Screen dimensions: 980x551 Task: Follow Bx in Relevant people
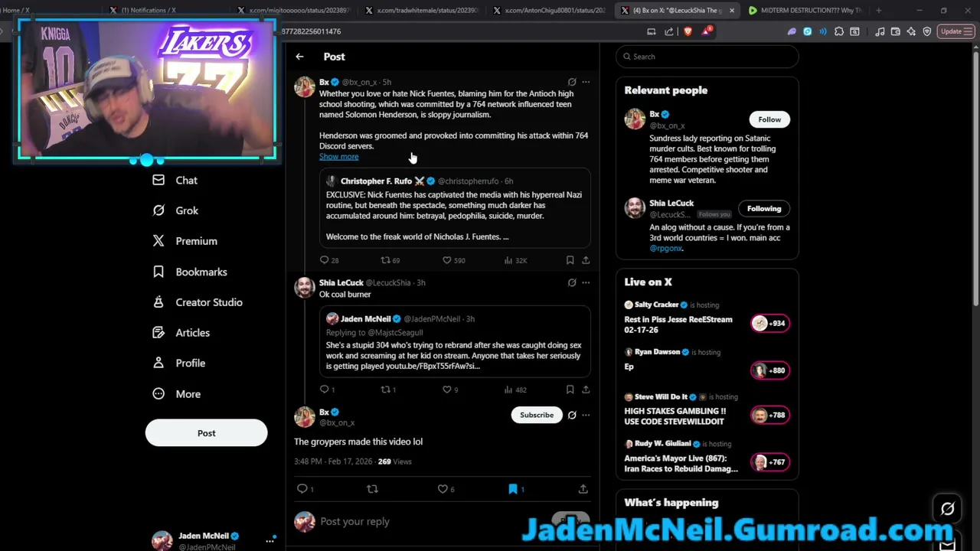click(769, 119)
